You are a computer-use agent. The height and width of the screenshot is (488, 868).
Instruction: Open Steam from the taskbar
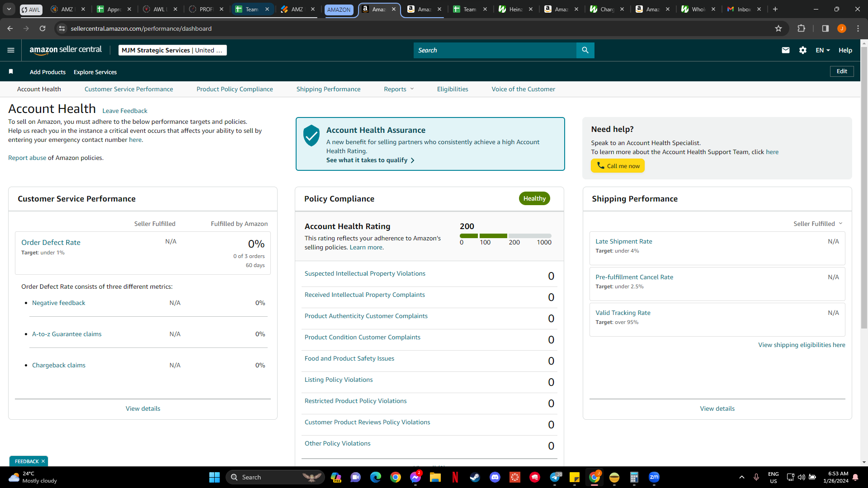tap(475, 477)
